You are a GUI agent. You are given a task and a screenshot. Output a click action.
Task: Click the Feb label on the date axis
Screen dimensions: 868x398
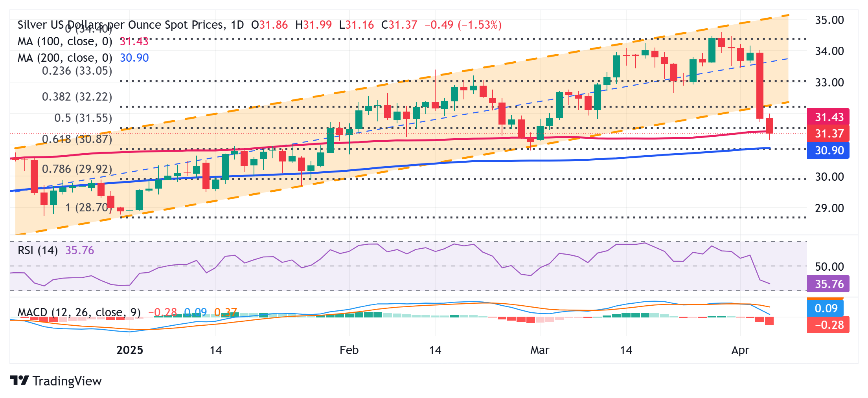(x=349, y=350)
